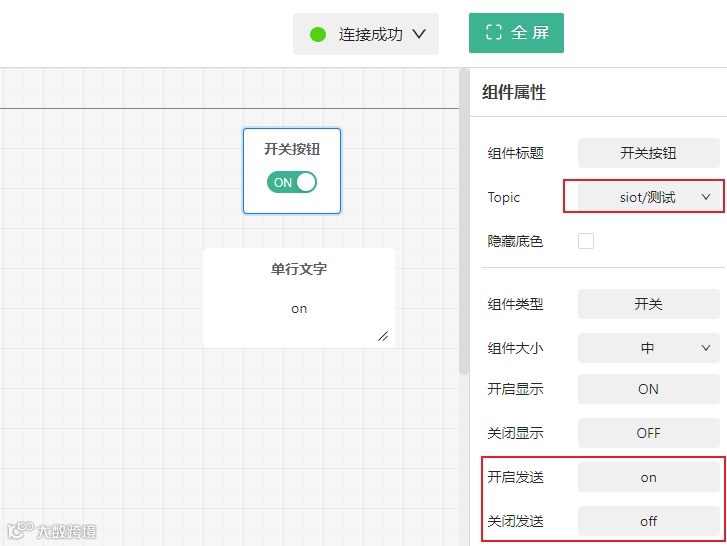Click the 组件标题 input field
727x546 pixels.
(649, 153)
